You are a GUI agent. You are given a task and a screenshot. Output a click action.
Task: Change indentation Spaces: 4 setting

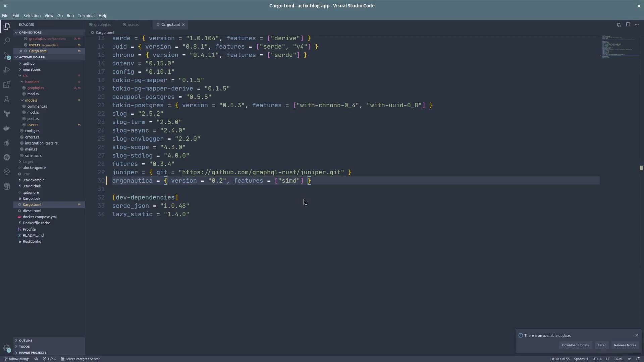tap(581, 359)
